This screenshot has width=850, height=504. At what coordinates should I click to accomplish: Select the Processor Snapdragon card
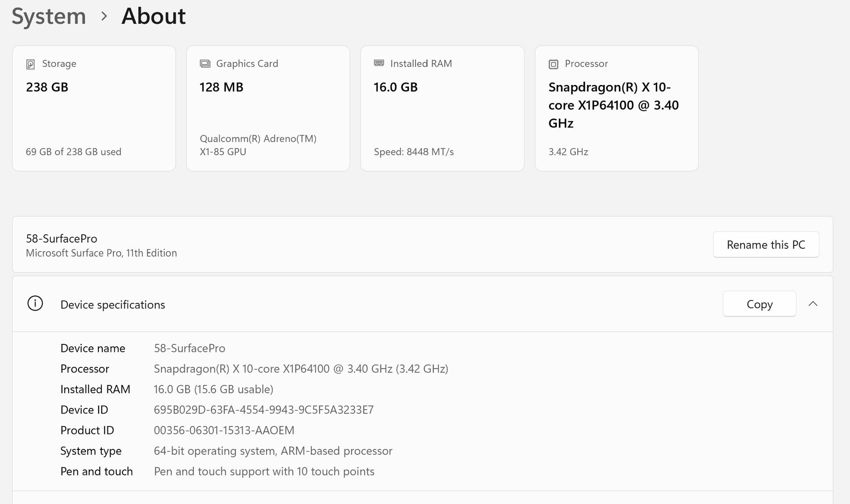pyautogui.click(x=616, y=108)
